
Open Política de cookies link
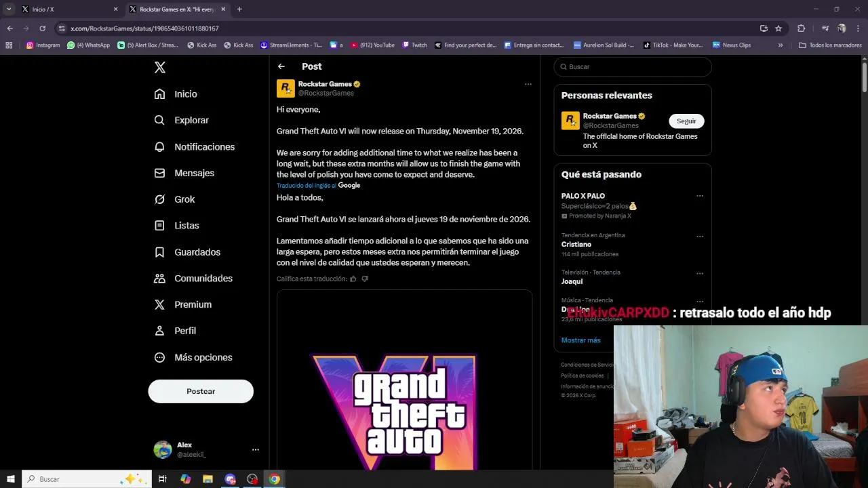point(583,375)
